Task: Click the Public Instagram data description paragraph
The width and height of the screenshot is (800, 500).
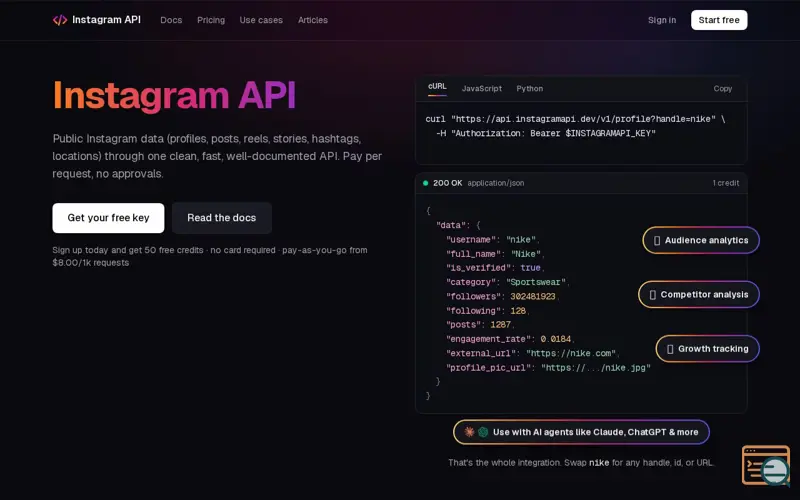Action: pyautogui.click(x=217, y=156)
